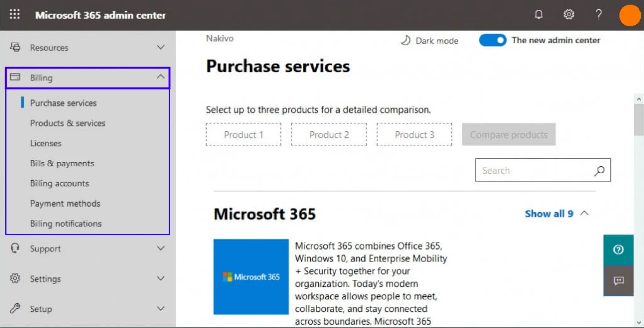Open Products & services

pos(67,123)
